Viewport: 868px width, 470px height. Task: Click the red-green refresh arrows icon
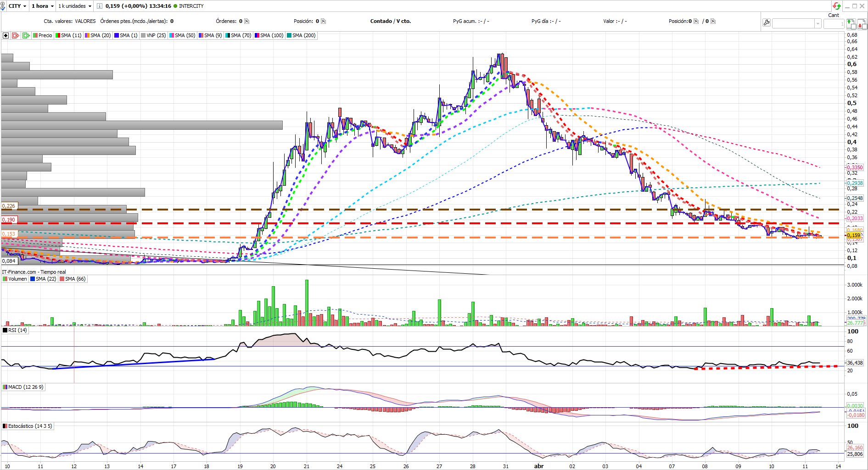pos(837,6)
